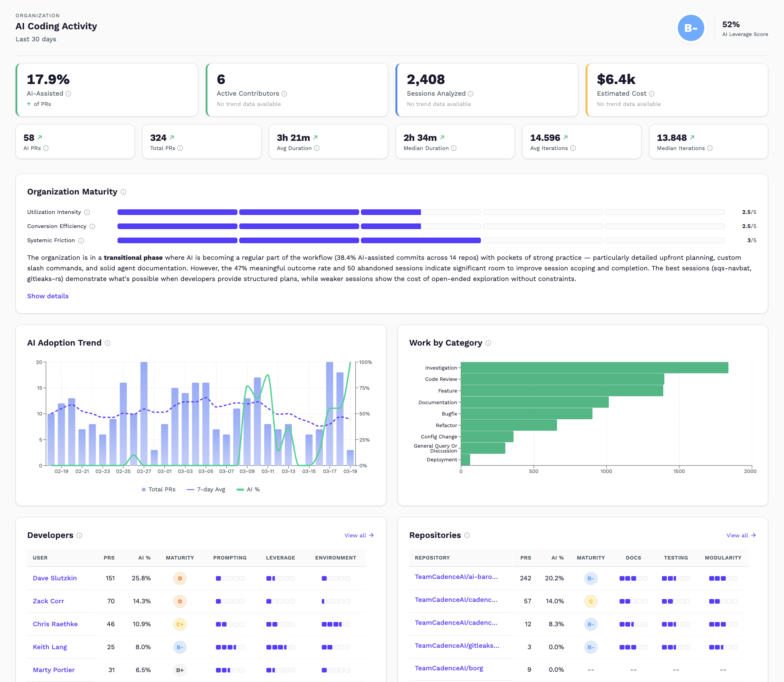
Task: Sort Developers by PROMPTING column header
Action: pyautogui.click(x=230, y=558)
